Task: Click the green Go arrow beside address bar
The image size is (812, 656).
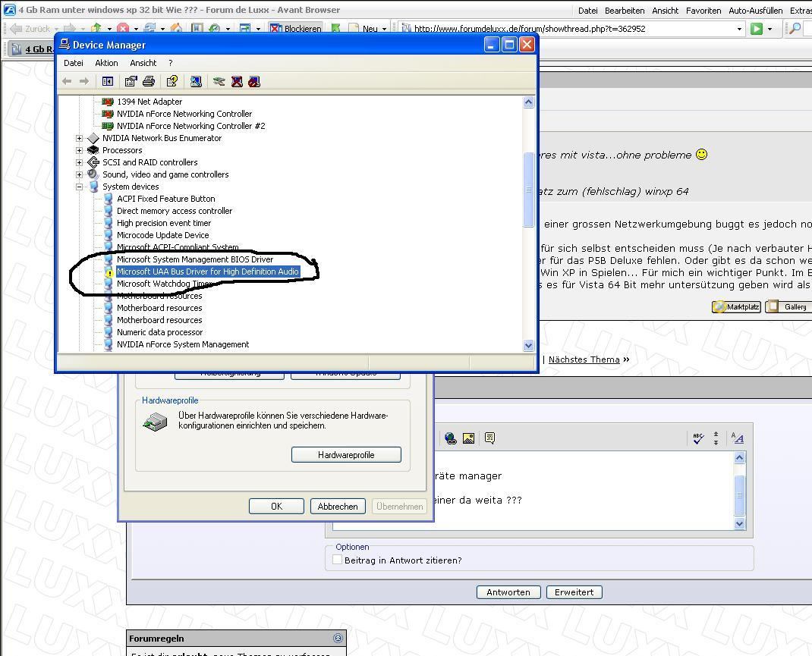Action: [x=757, y=29]
